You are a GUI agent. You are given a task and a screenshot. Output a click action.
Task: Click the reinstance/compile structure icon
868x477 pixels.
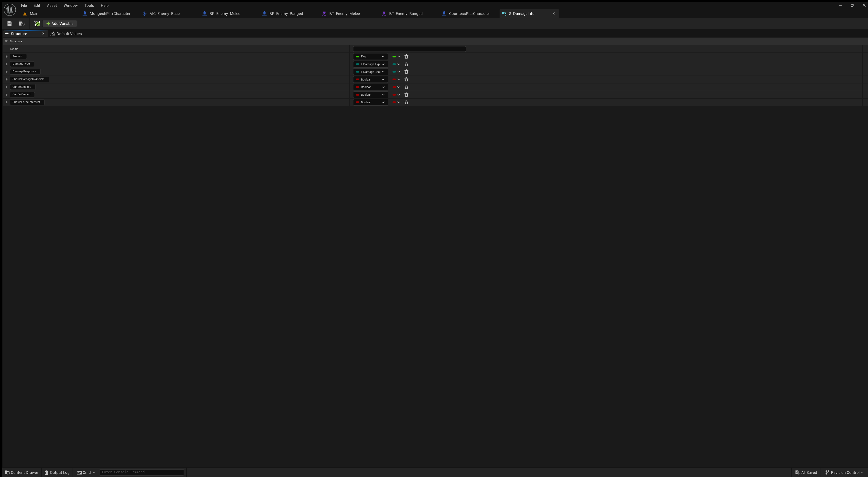(37, 24)
